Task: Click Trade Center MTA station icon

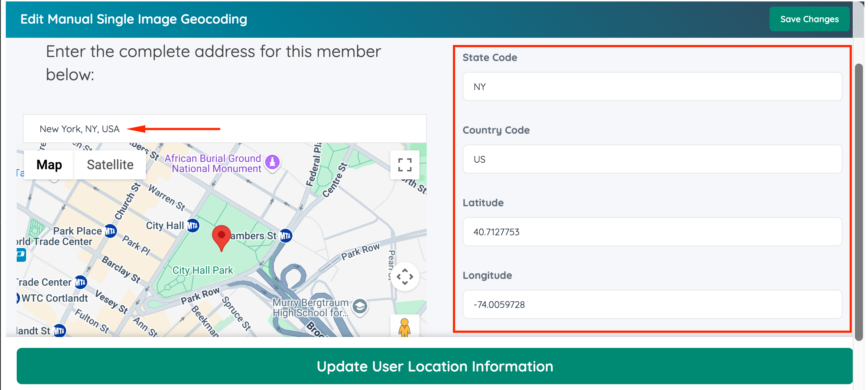Action: click(x=80, y=282)
